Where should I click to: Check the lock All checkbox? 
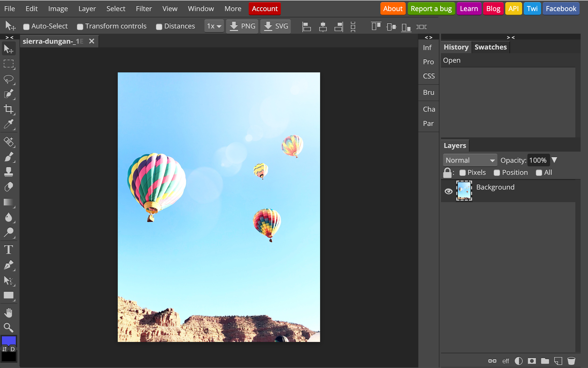click(x=539, y=173)
